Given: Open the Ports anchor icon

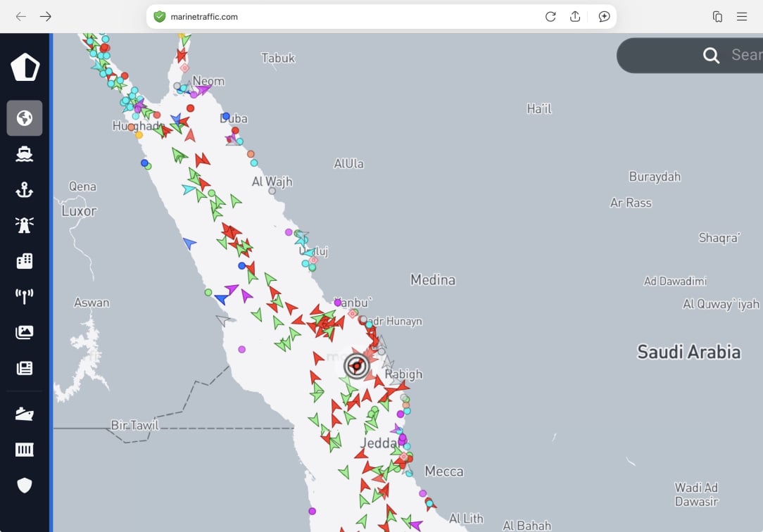Looking at the screenshot, I should pyautogui.click(x=25, y=190).
